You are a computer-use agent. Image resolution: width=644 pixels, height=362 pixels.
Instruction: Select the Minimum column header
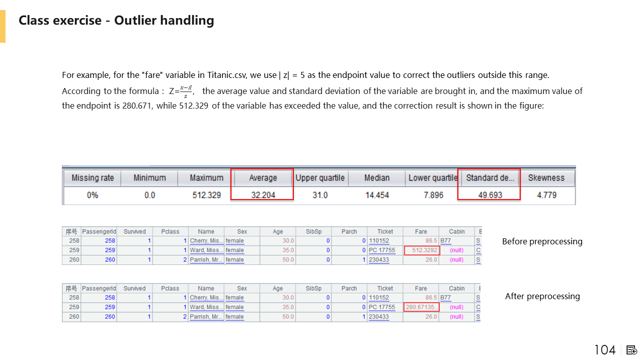(149, 178)
